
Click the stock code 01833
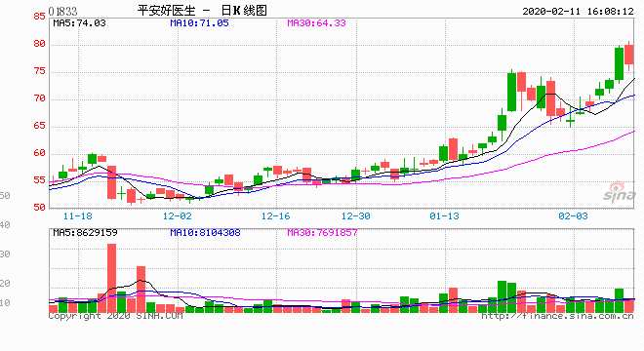62,11
